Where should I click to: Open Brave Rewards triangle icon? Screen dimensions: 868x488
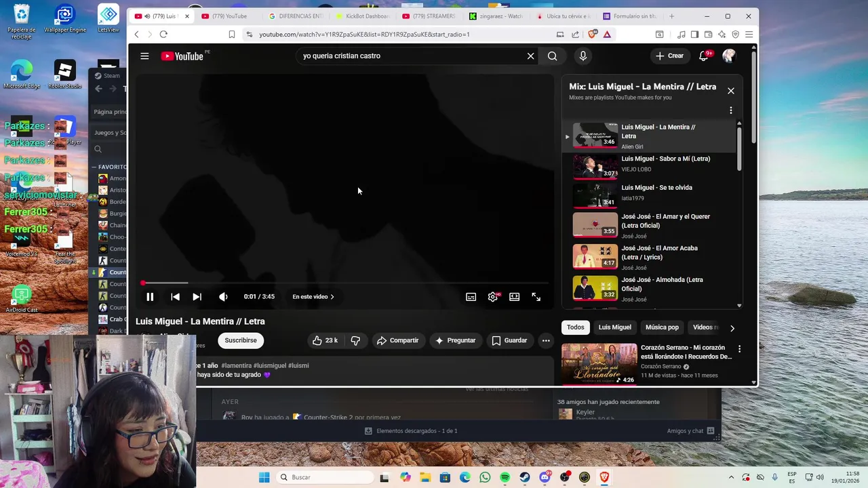point(607,35)
